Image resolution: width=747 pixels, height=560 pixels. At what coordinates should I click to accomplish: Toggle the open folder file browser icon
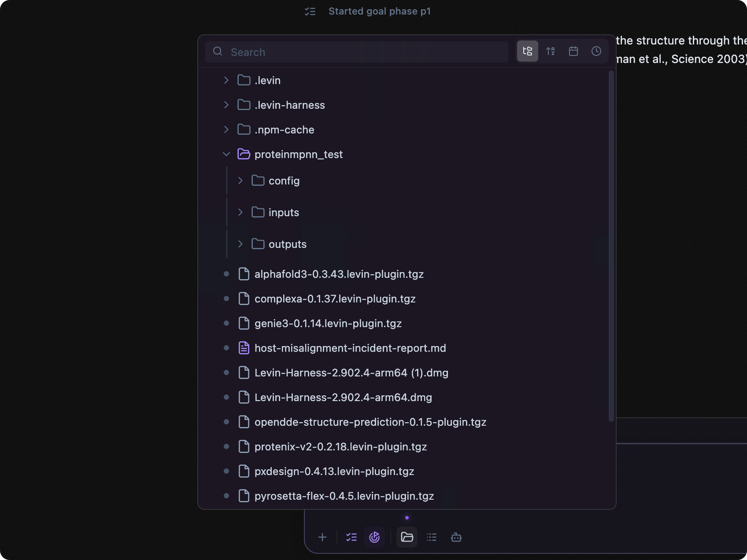(x=407, y=537)
